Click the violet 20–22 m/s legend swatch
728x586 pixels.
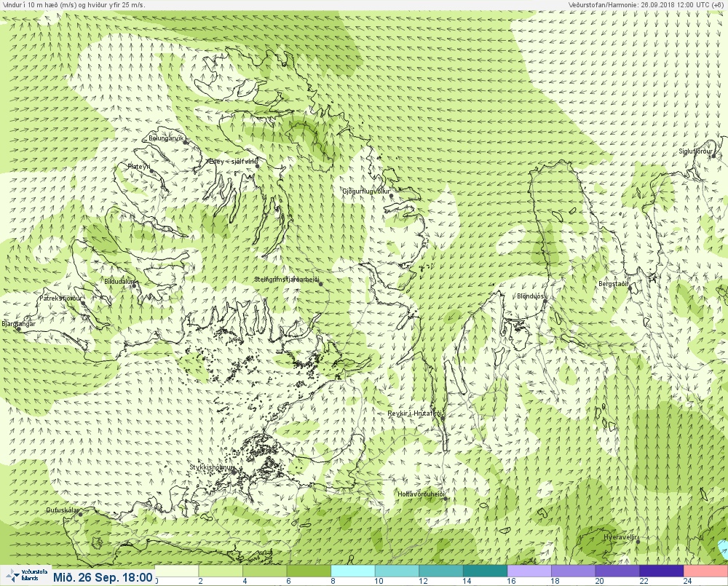[x=617, y=571]
